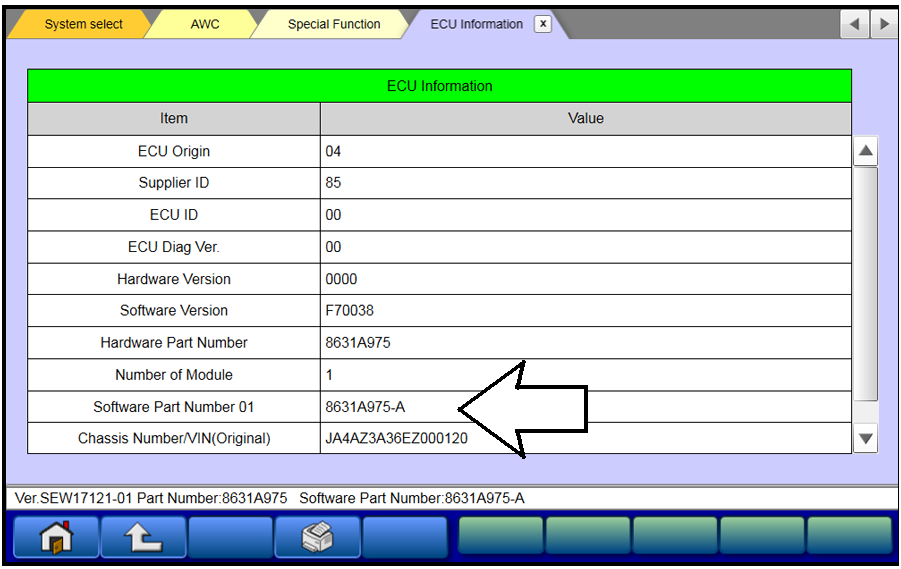Switch to the System select tab

(x=84, y=24)
